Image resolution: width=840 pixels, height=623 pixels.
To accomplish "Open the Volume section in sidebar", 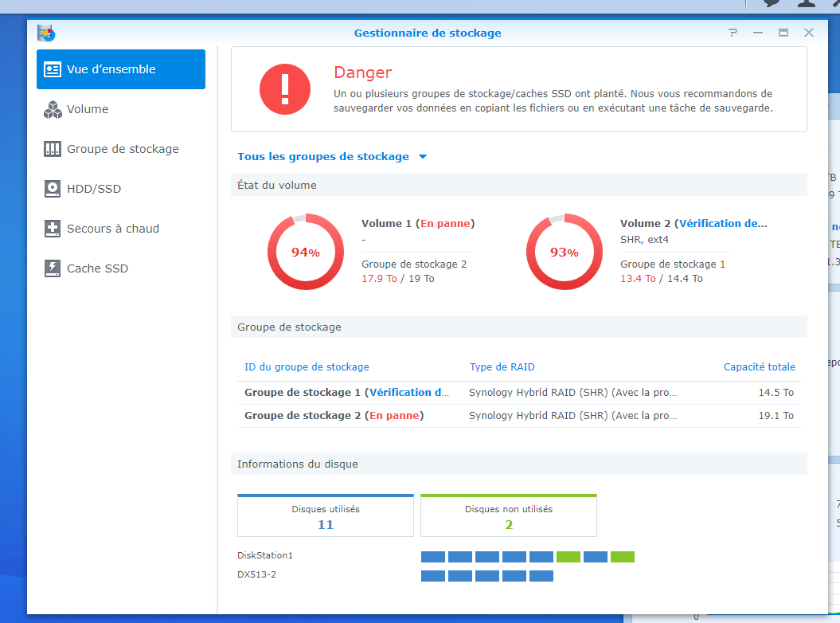I will pyautogui.click(x=121, y=109).
